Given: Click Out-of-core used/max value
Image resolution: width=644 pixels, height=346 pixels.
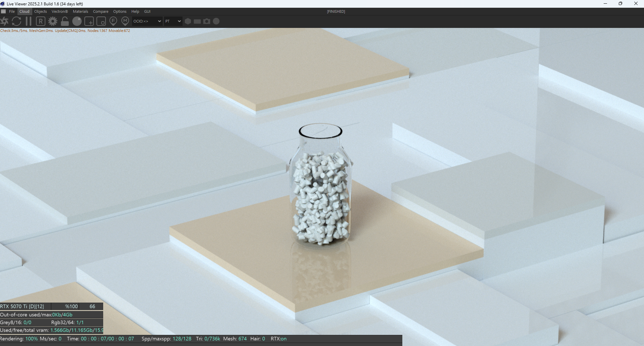Looking at the screenshot, I should click(62, 315).
